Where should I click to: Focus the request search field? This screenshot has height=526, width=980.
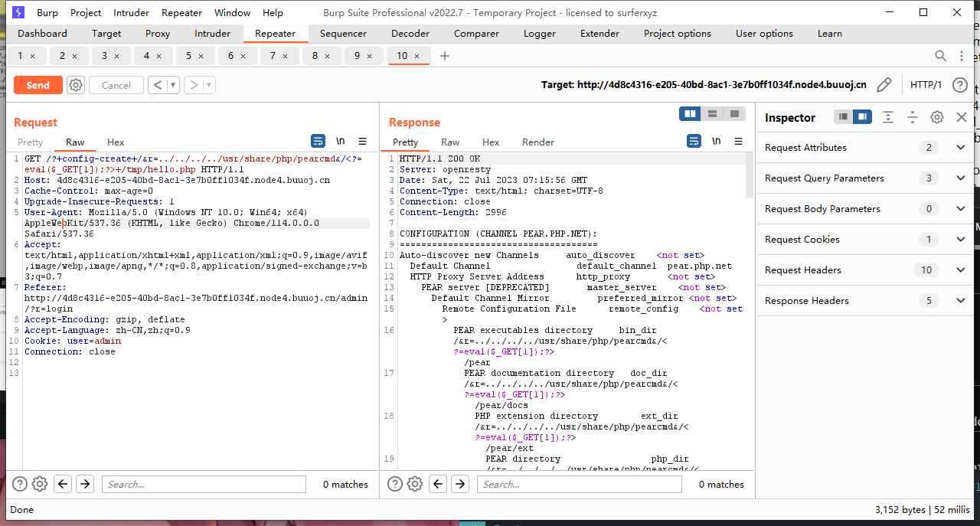[204, 484]
